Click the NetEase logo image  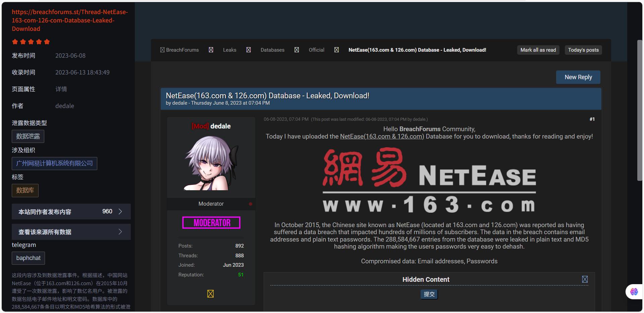coord(429,180)
